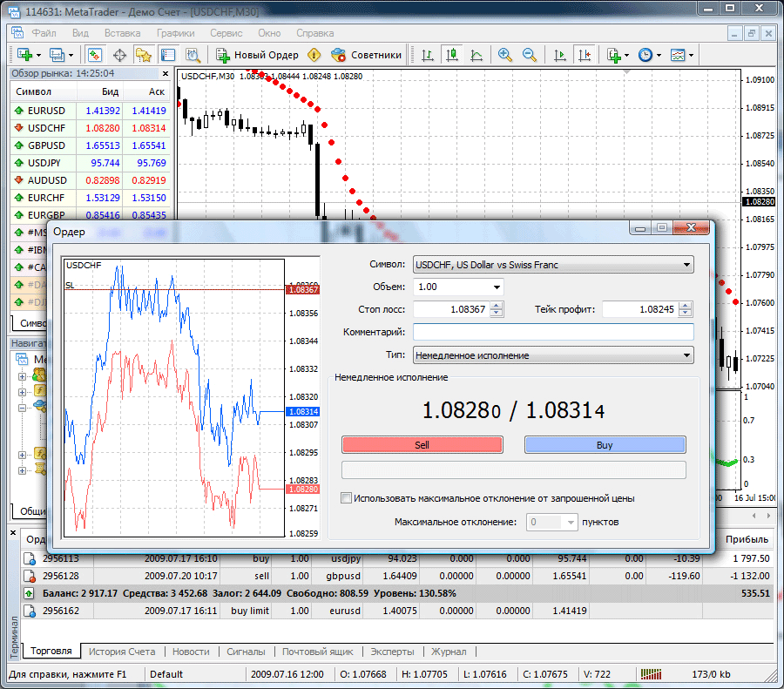Open the New Chart dropdown arrow
This screenshot has height=689, width=784.
pos(38,55)
